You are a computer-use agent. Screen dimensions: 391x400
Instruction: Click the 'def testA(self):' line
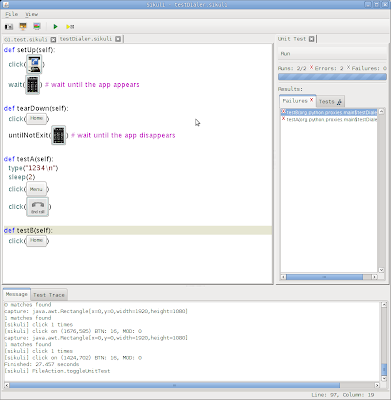pyautogui.click(x=29, y=159)
